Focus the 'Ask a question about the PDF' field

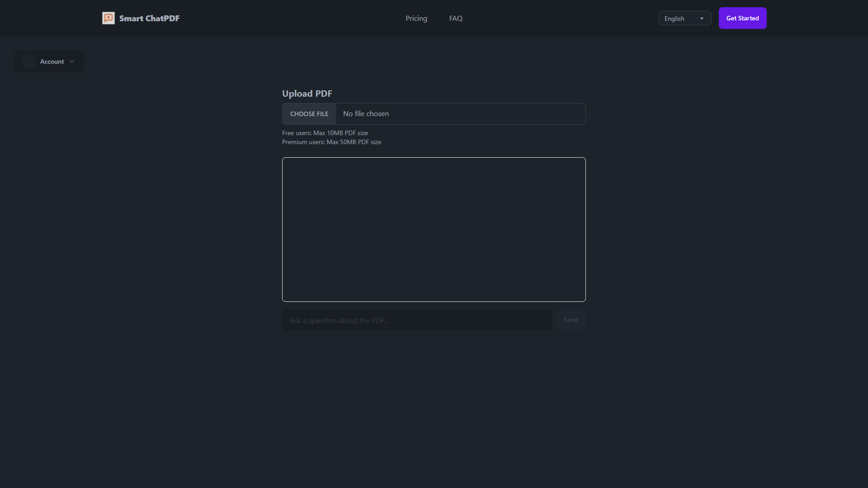click(417, 320)
